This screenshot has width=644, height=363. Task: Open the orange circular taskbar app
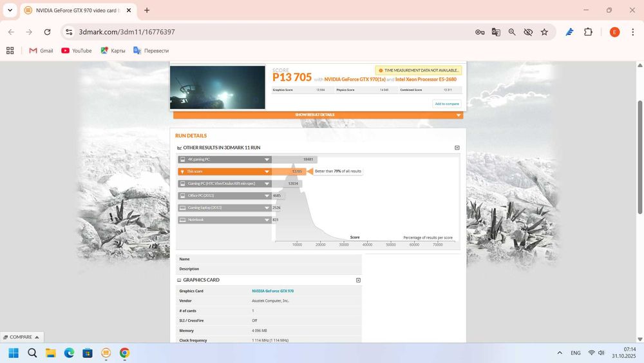click(106, 353)
